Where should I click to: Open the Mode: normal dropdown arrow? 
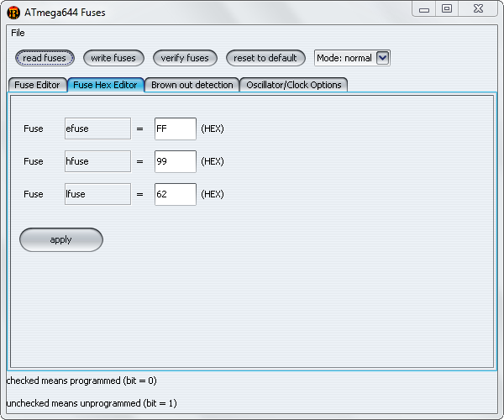pyautogui.click(x=382, y=58)
